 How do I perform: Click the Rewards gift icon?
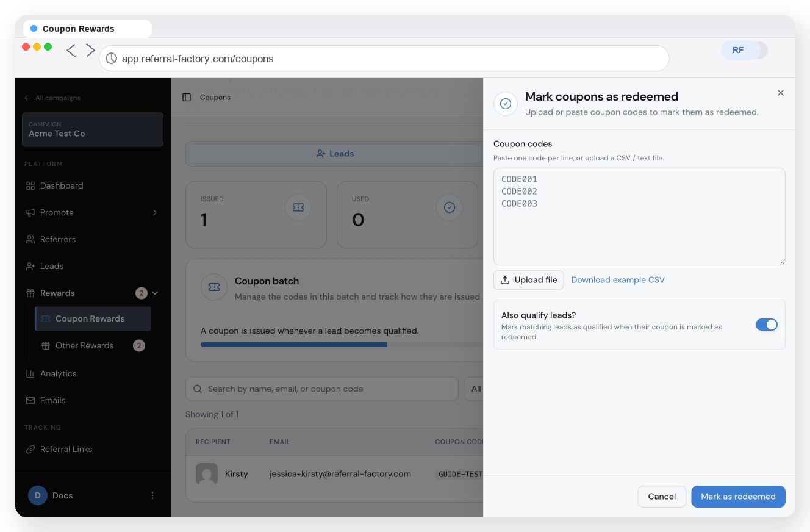(x=30, y=293)
